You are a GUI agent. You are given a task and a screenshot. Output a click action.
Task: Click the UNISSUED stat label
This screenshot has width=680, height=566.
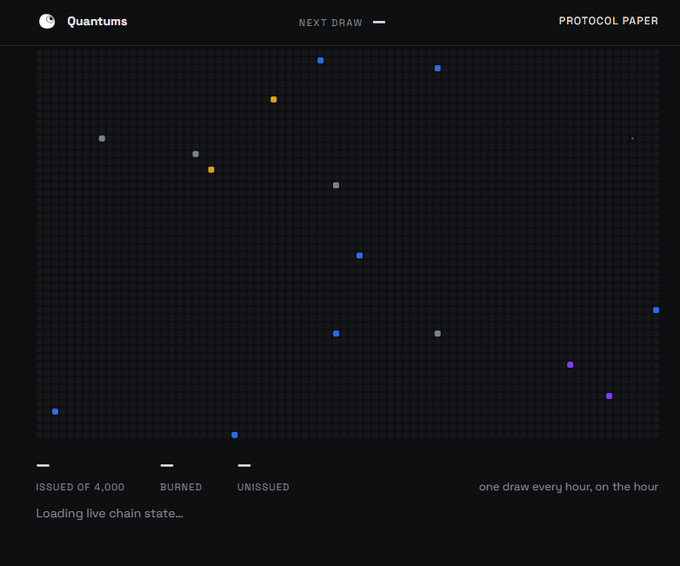tap(263, 487)
